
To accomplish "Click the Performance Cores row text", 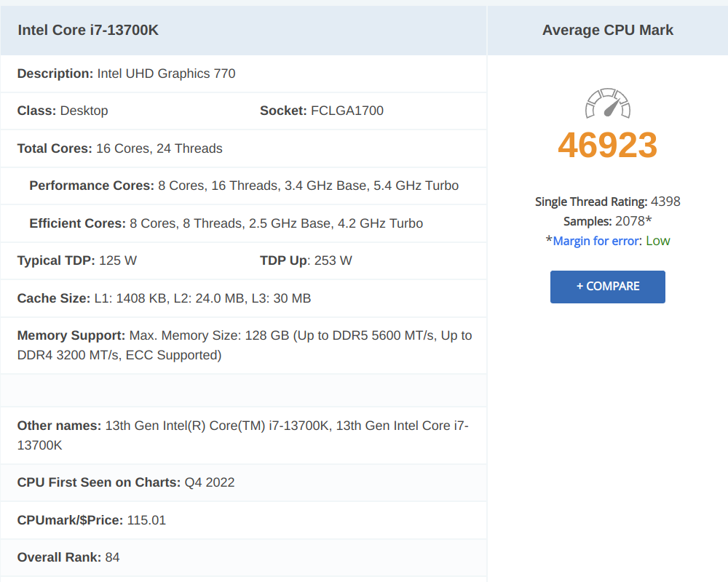I will click(x=244, y=186).
